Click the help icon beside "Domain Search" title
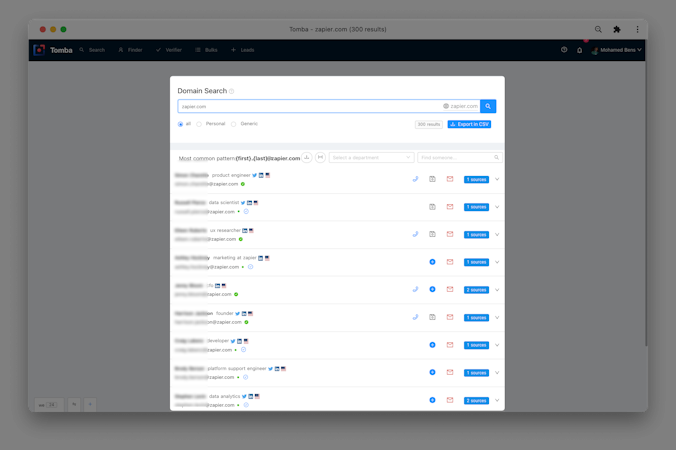The image size is (676, 450). click(x=232, y=91)
